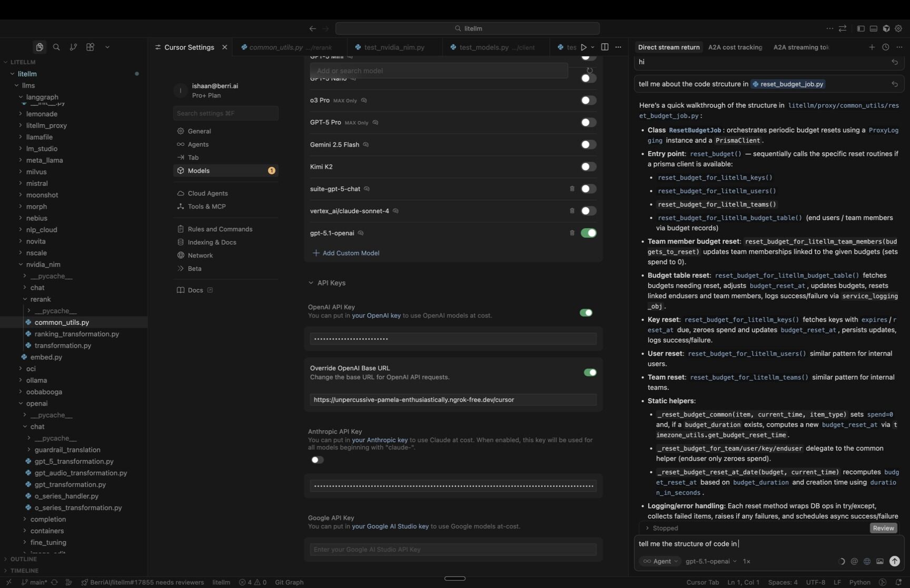Open the Explorer files view icon
Screen dimensions: 910x588
[x=39, y=47]
